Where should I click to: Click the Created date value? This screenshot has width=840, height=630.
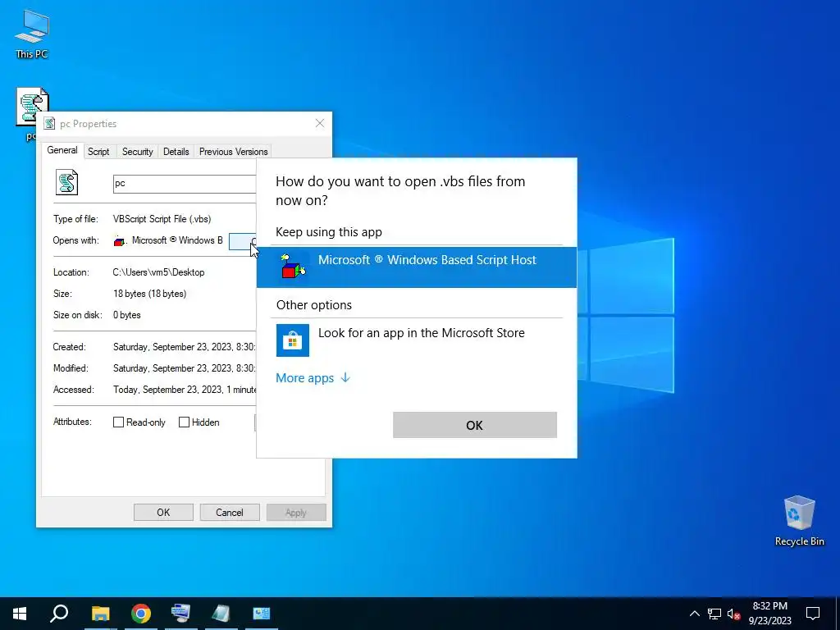point(185,347)
